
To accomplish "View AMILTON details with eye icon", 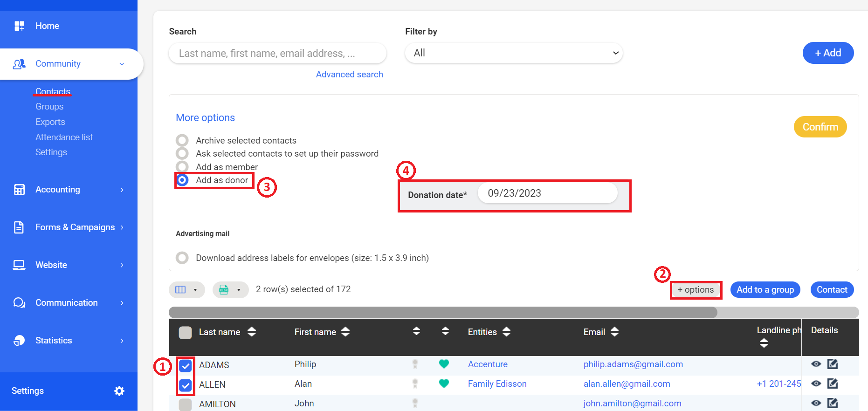I will click(x=816, y=403).
